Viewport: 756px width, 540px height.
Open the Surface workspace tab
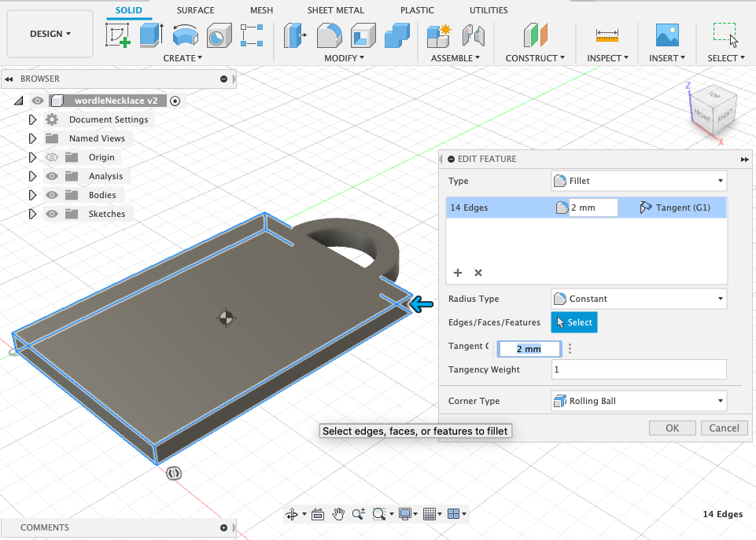coord(195,10)
